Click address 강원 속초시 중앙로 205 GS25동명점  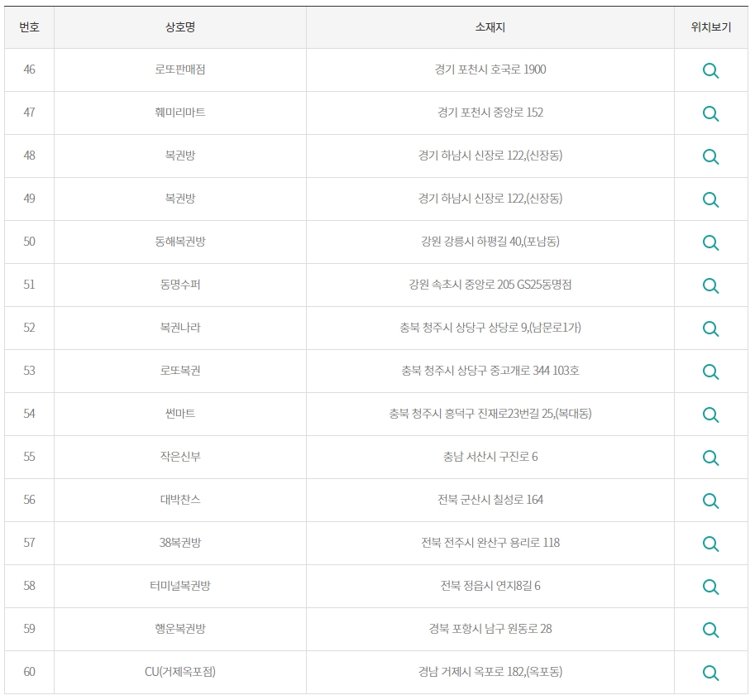click(x=490, y=285)
